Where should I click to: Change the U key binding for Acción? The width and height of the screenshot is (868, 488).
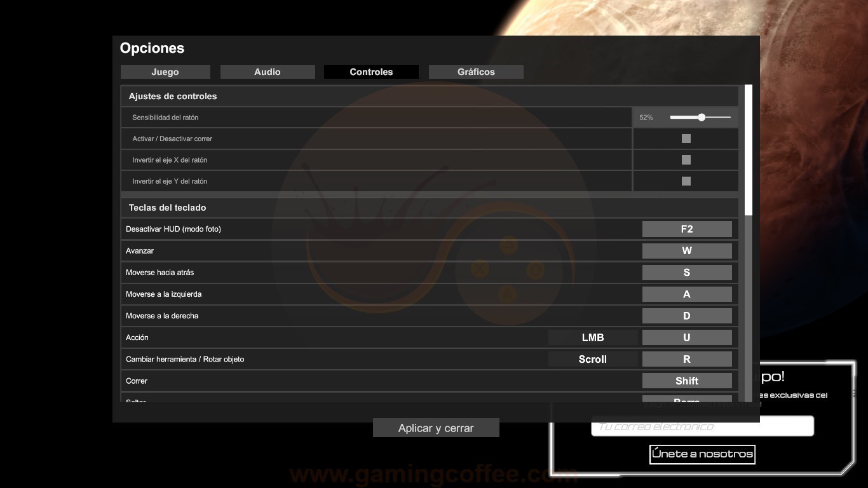[x=687, y=337]
